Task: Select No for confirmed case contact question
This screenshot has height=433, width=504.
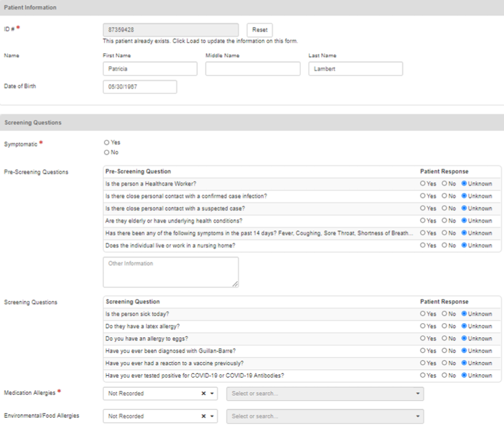Action: point(444,196)
